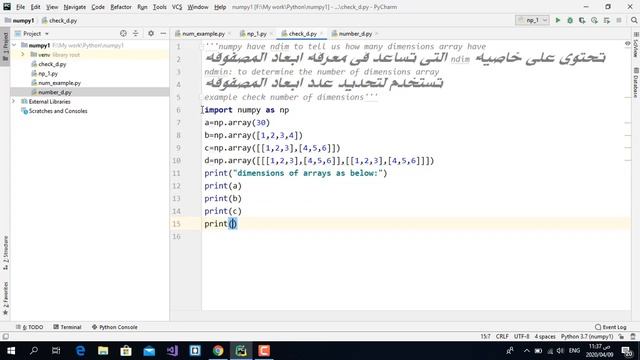Click line 15 print() in editor
Image resolution: width=640 pixels, height=360 pixels.
tap(221, 224)
